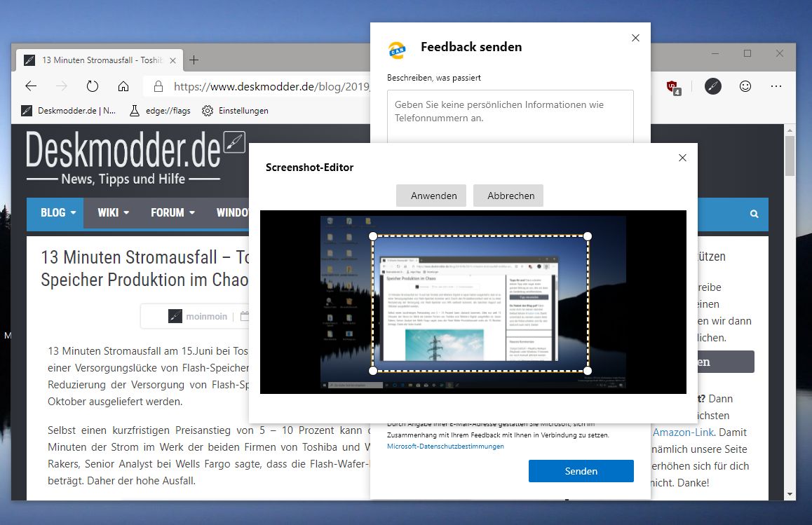
Task: Click the padlock site info icon
Action: [x=158, y=86]
